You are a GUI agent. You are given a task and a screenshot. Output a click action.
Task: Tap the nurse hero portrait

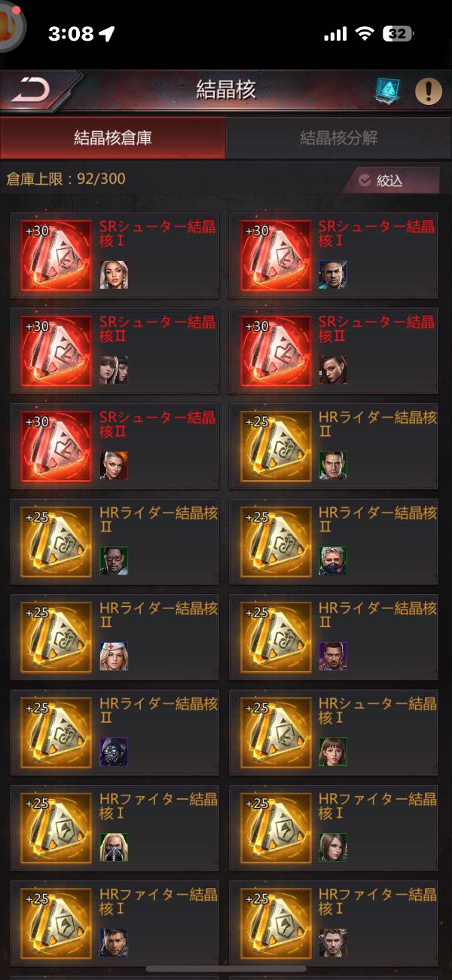[115, 656]
